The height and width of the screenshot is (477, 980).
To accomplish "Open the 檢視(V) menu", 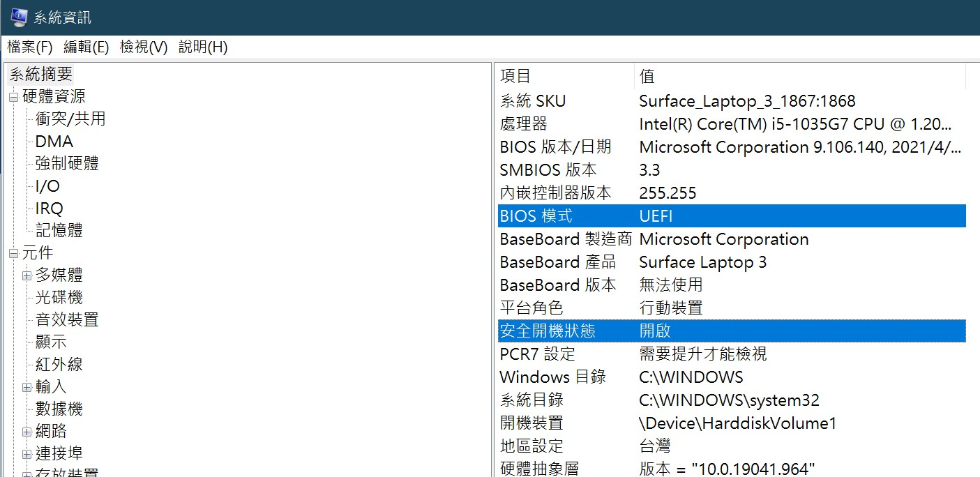I will 144,47.
